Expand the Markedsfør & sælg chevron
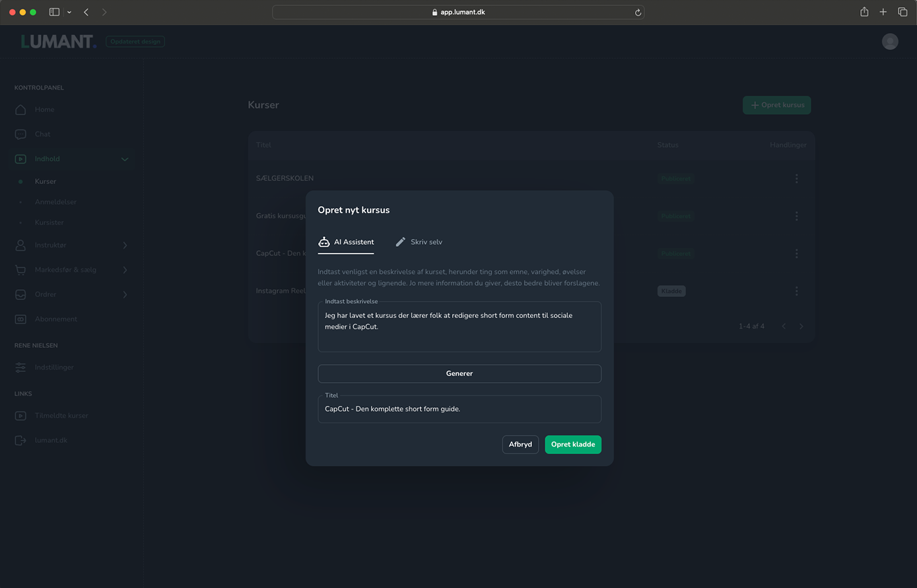917x588 pixels. 125,270
